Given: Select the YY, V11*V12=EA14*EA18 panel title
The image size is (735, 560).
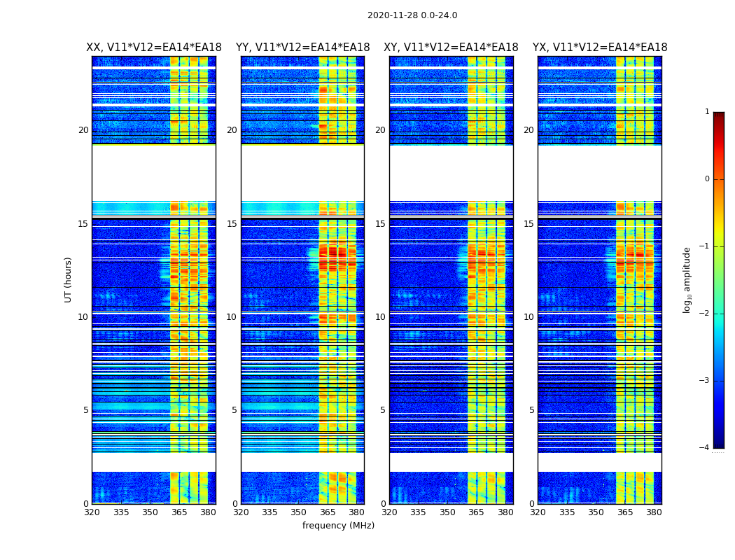Looking at the screenshot, I should tap(303, 48).
